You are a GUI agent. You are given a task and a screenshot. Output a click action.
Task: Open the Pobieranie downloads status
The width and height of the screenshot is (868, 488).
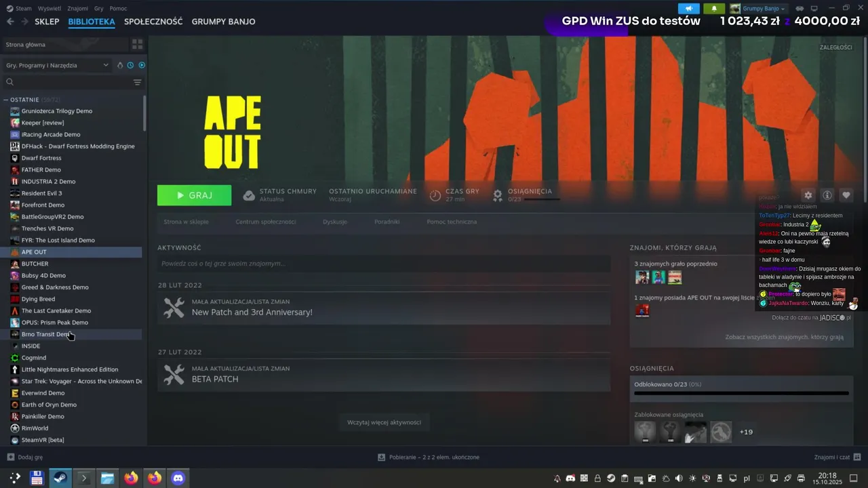[x=429, y=457]
